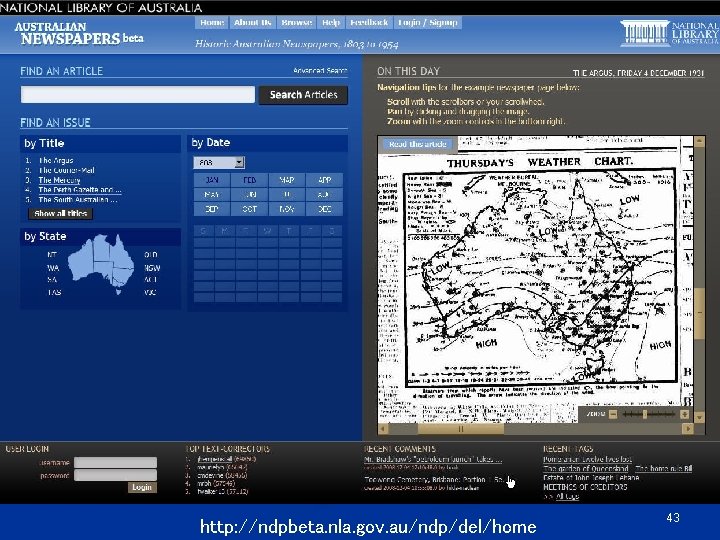
Task: Select the SEP month cell
Action: pos(212,209)
